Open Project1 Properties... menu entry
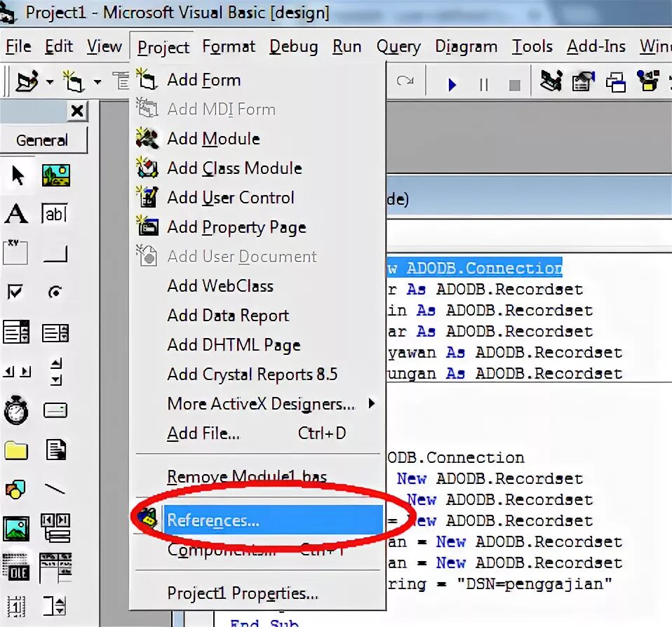Viewport: 672px width, 627px height. point(257,593)
